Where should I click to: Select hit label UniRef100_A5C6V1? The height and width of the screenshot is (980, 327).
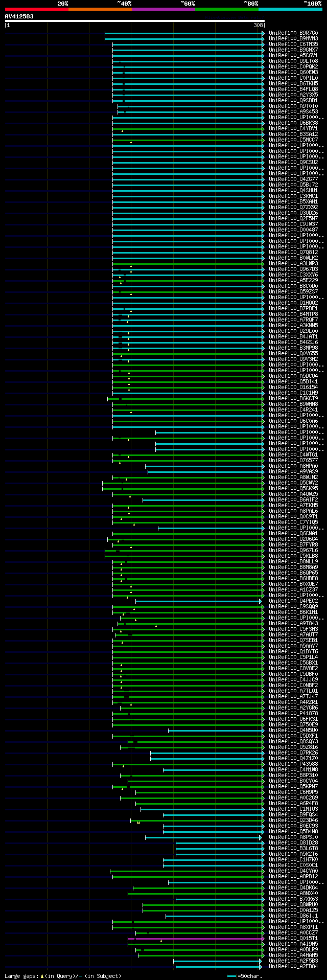(x=293, y=55)
